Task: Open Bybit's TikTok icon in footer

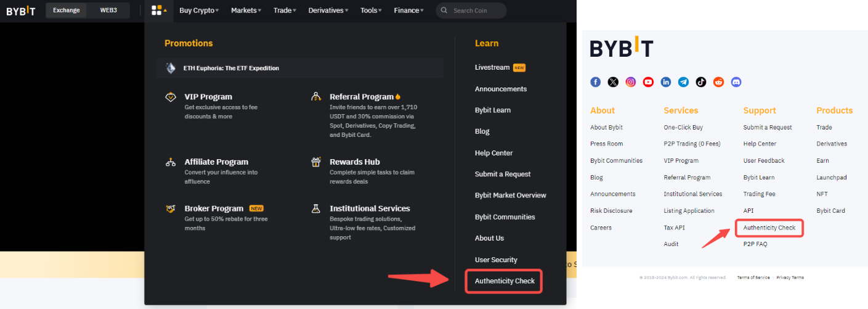Action: [701, 82]
